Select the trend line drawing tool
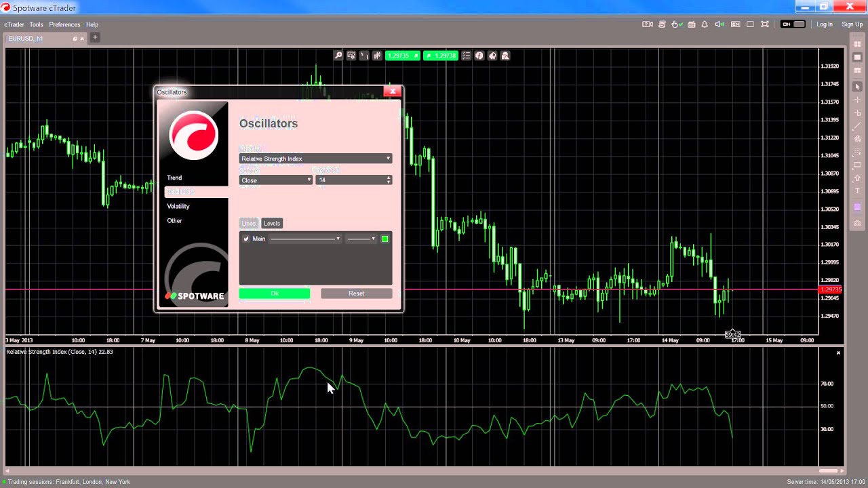The width and height of the screenshot is (868, 488). (857, 125)
